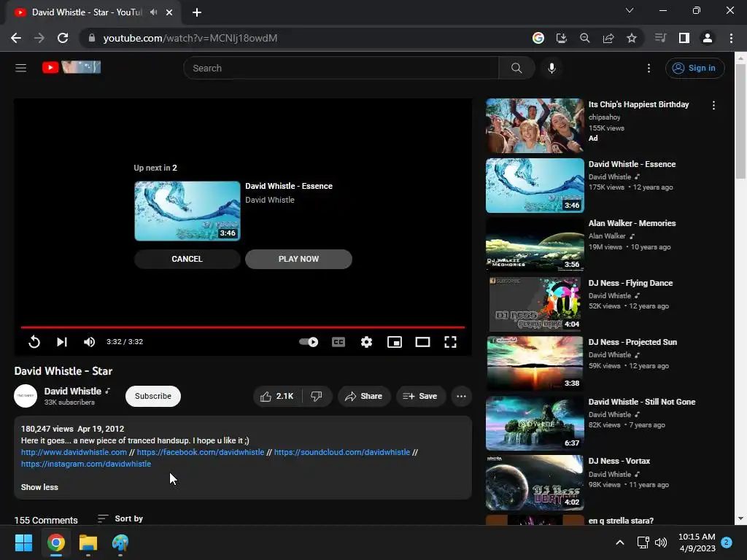Go to the YouTube home logo
This screenshot has width=747, height=560.
coord(71,67)
